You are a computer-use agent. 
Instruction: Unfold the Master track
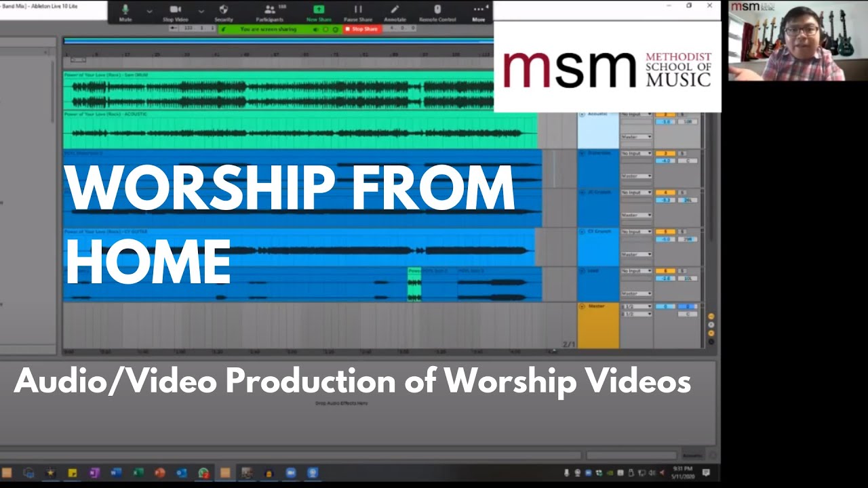582,306
